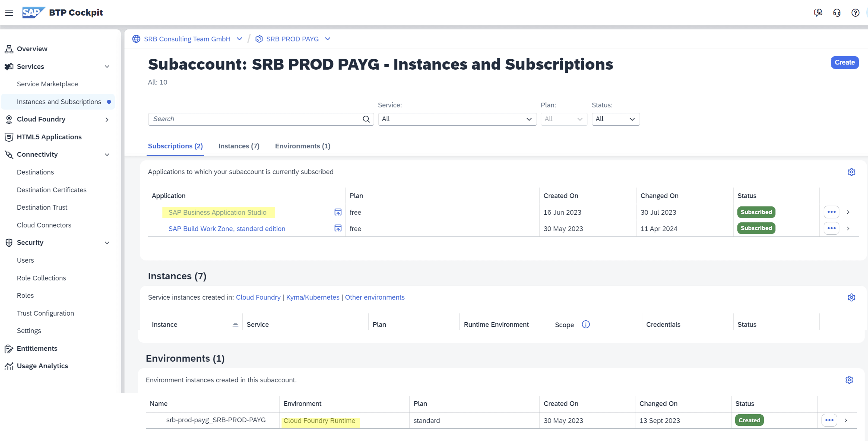
Task: Open Environments table settings gear
Action: coord(849,380)
